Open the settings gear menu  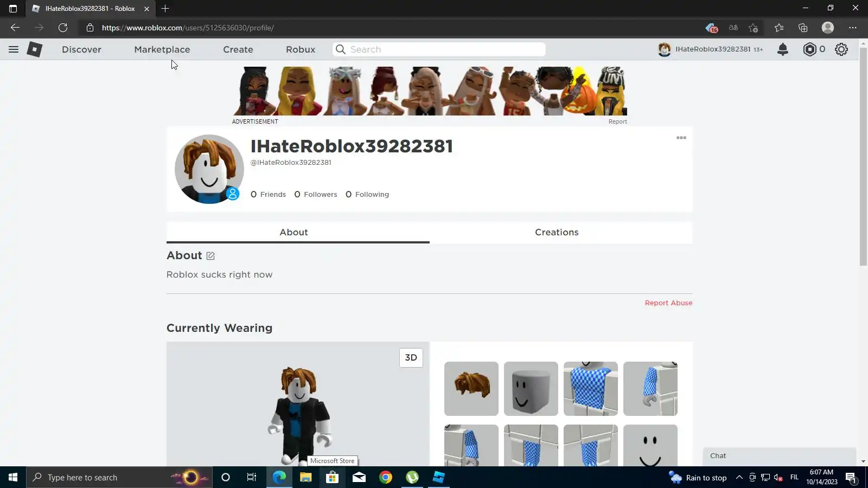[841, 49]
